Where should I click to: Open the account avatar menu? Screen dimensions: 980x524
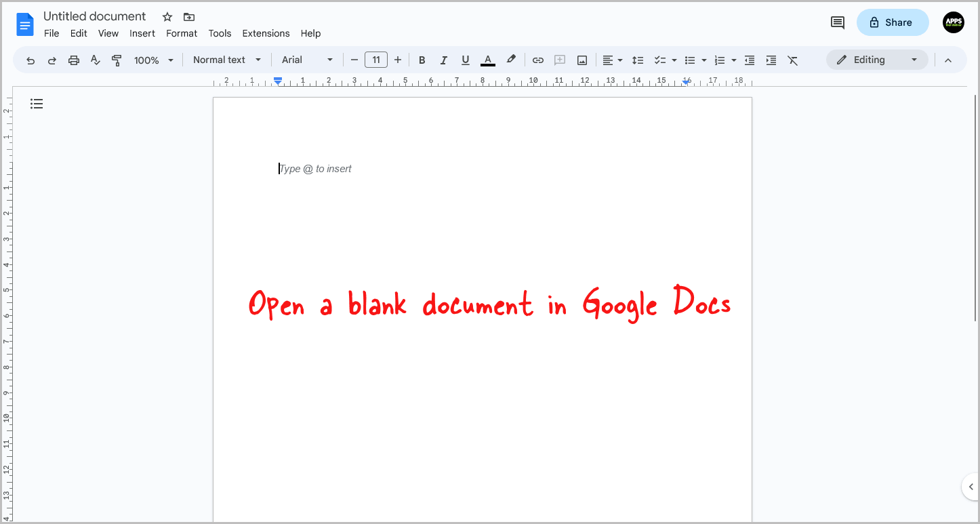pyautogui.click(x=954, y=22)
